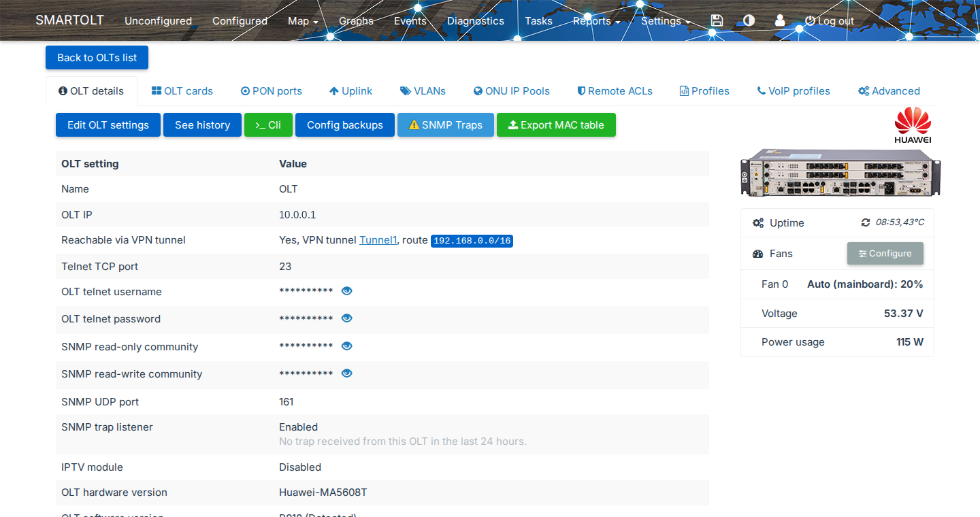The height and width of the screenshot is (517, 980).
Task: Open the Diagnostics page
Action: [476, 21]
